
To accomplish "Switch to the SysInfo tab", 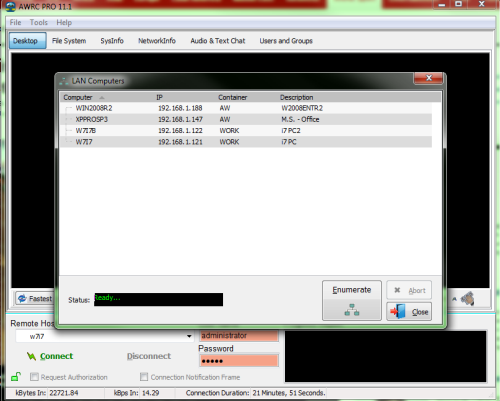I will [112, 41].
